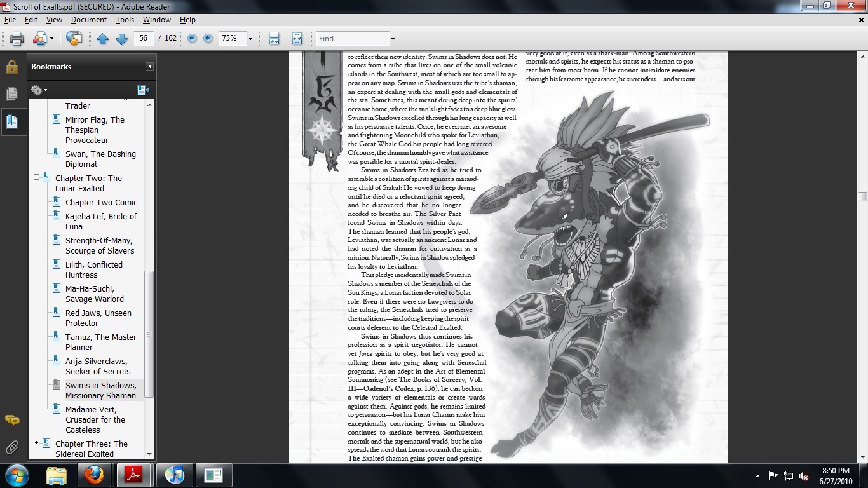Open the Document menu
Viewport: 868px width, 488px height.
(x=89, y=20)
